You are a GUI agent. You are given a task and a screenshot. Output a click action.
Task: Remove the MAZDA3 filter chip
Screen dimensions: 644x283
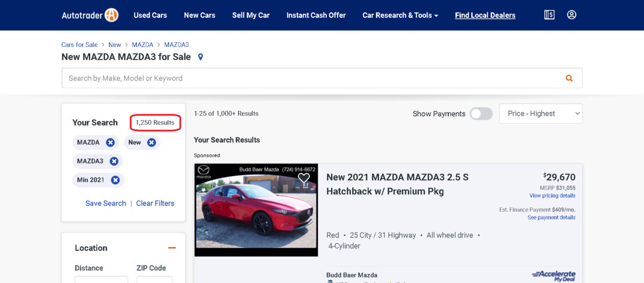click(x=114, y=161)
